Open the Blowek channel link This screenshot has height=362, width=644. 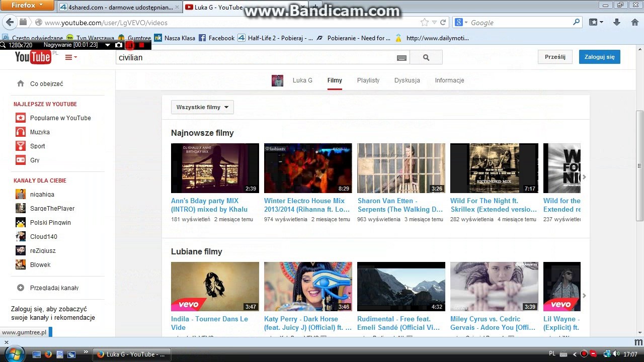(x=40, y=264)
